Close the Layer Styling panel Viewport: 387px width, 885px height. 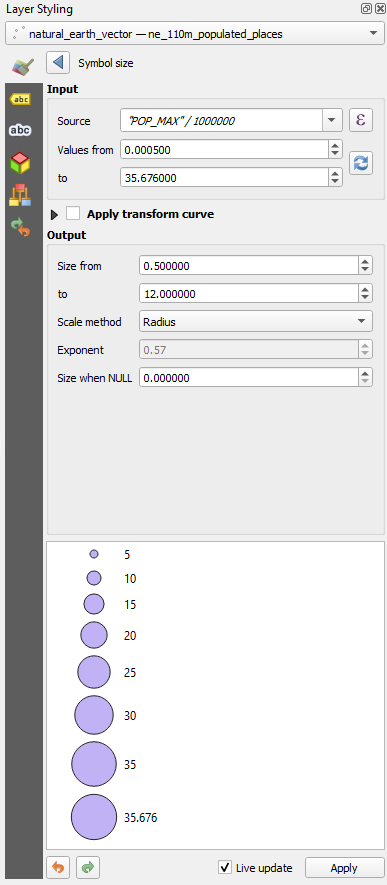[379, 9]
